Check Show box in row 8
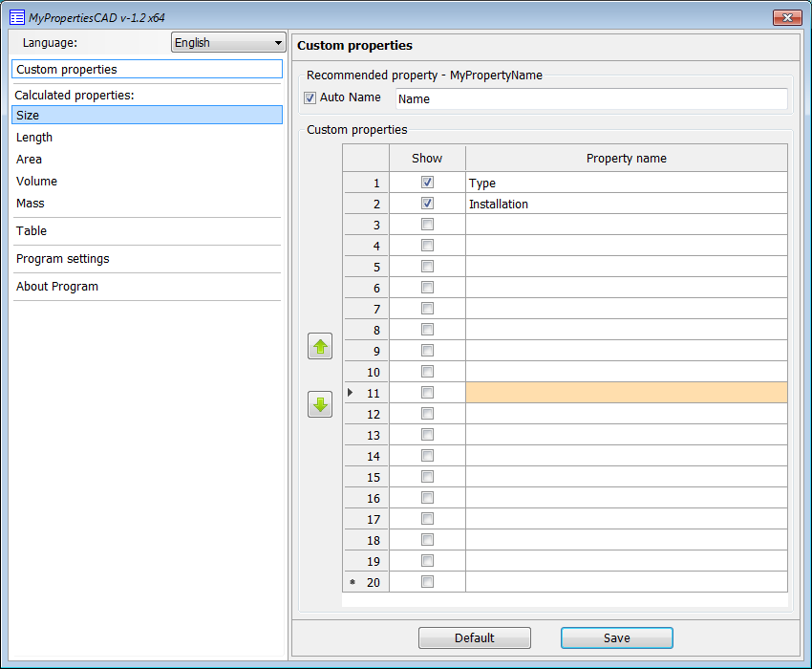 click(x=427, y=329)
